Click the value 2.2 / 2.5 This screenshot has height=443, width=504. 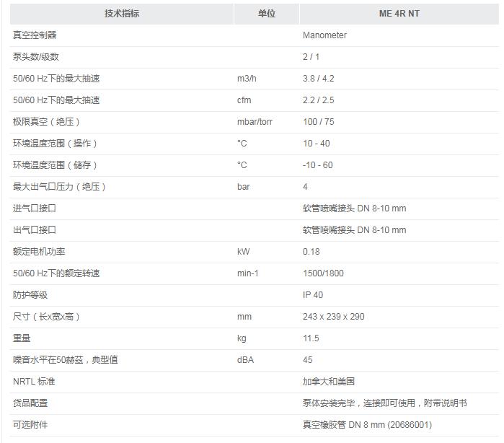coord(318,100)
